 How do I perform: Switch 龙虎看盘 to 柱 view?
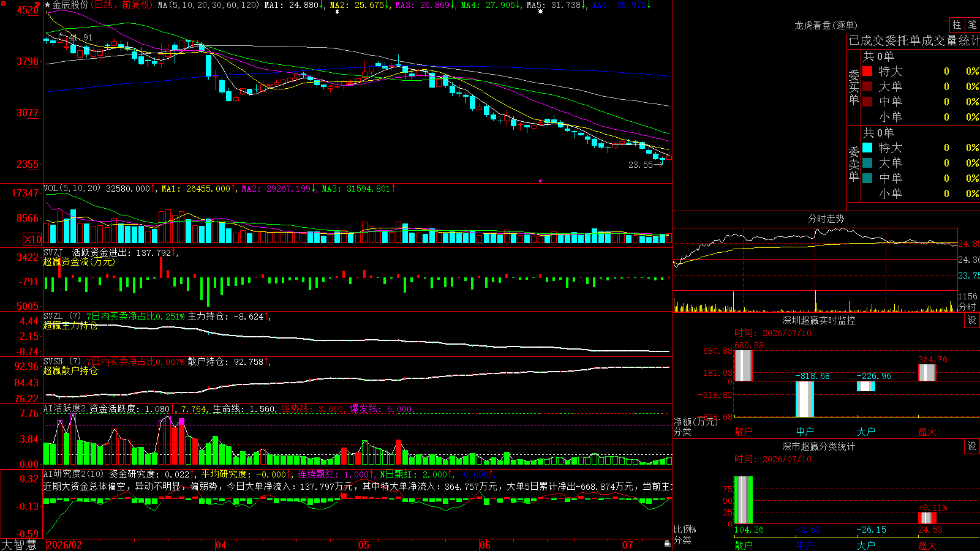tap(957, 24)
